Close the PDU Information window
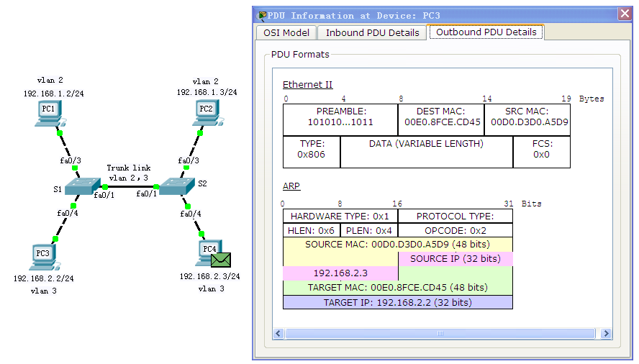The height and width of the screenshot is (364, 639). click(x=625, y=14)
